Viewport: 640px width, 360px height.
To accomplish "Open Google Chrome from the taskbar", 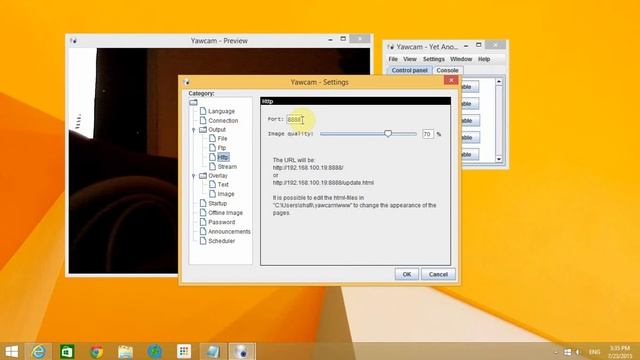I will 96,351.
